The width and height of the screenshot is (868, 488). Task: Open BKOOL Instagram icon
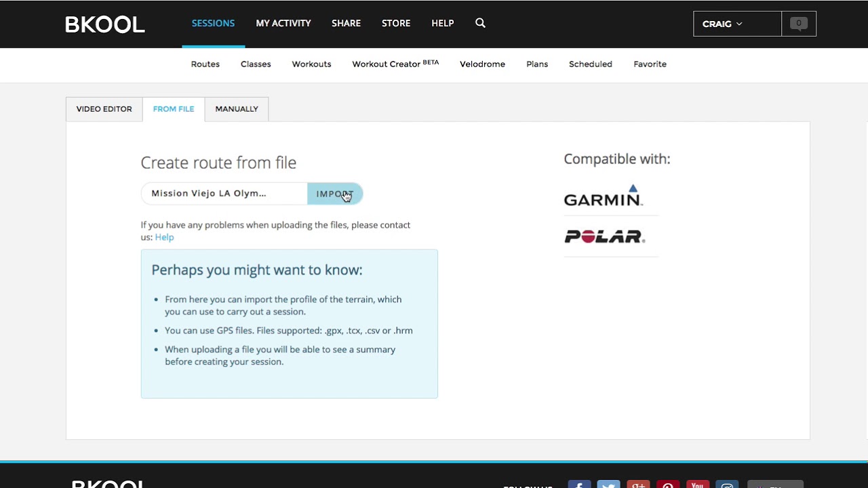tap(727, 484)
